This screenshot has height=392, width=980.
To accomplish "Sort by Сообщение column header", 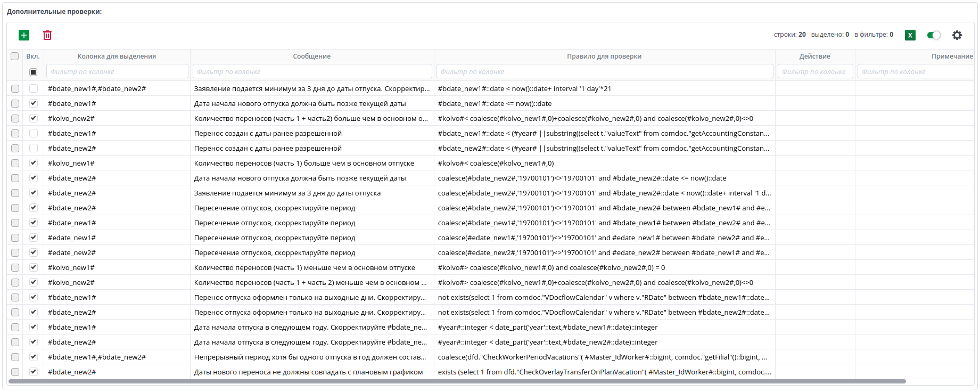I will (311, 56).
